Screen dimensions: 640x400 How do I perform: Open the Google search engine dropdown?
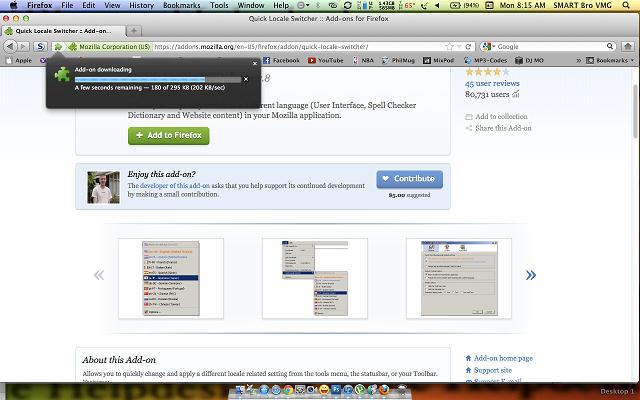pyautogui.click(x=488, y=47)
